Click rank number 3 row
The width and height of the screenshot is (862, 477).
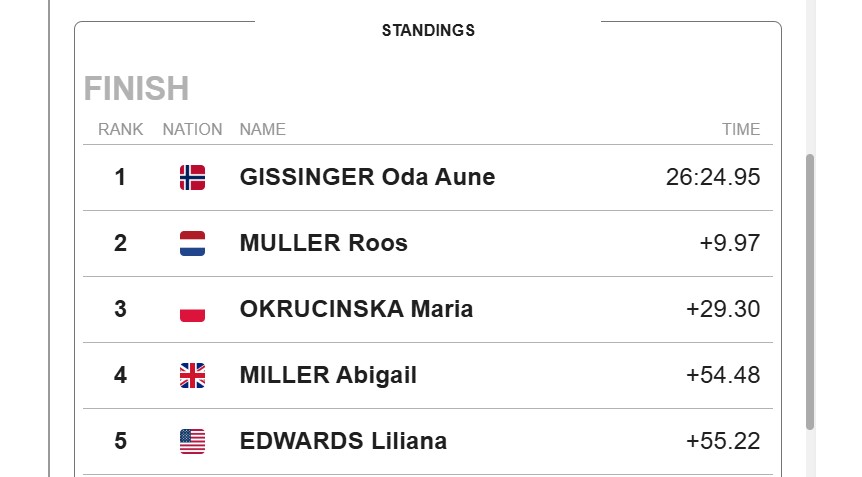tap(428, 309)
